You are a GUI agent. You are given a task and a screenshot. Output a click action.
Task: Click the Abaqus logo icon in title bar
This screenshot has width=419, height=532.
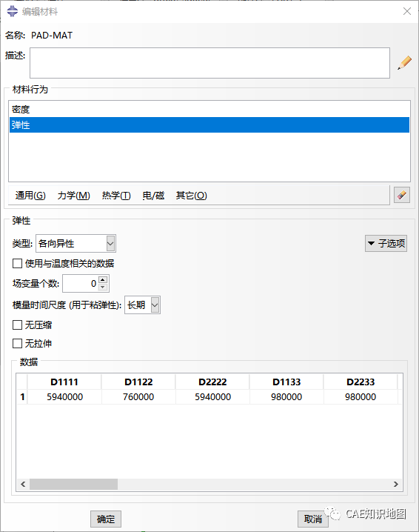13,11
